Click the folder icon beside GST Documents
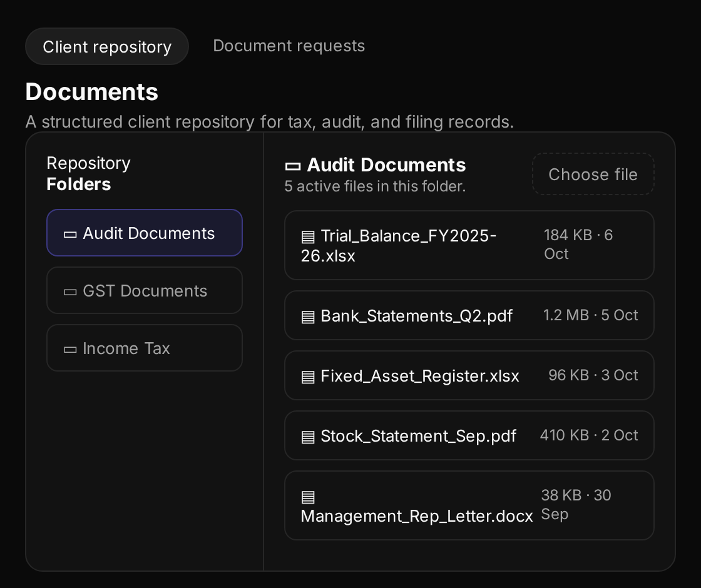The width and height of the screenshot is (701, 588). pos(70,292)
